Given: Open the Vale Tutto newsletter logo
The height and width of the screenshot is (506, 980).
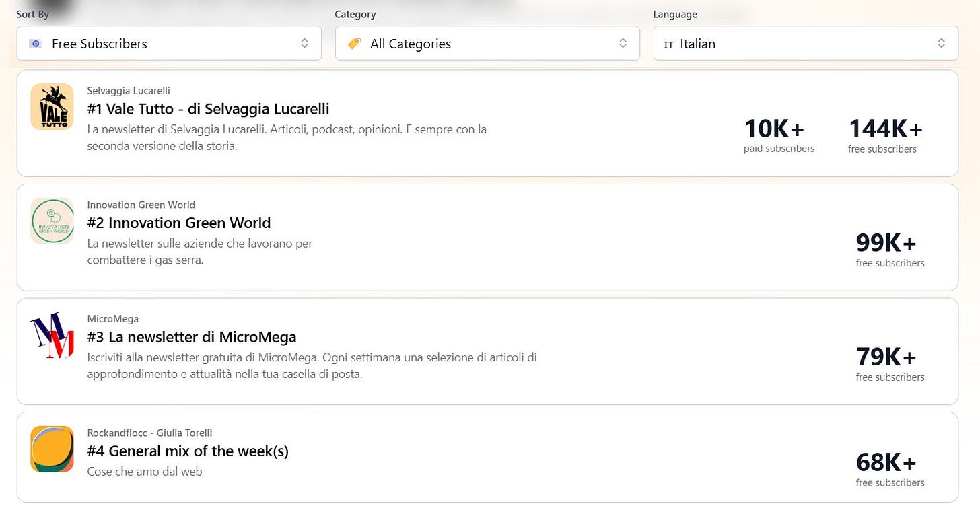Looking at the screenshot, I should pos(52,106).
